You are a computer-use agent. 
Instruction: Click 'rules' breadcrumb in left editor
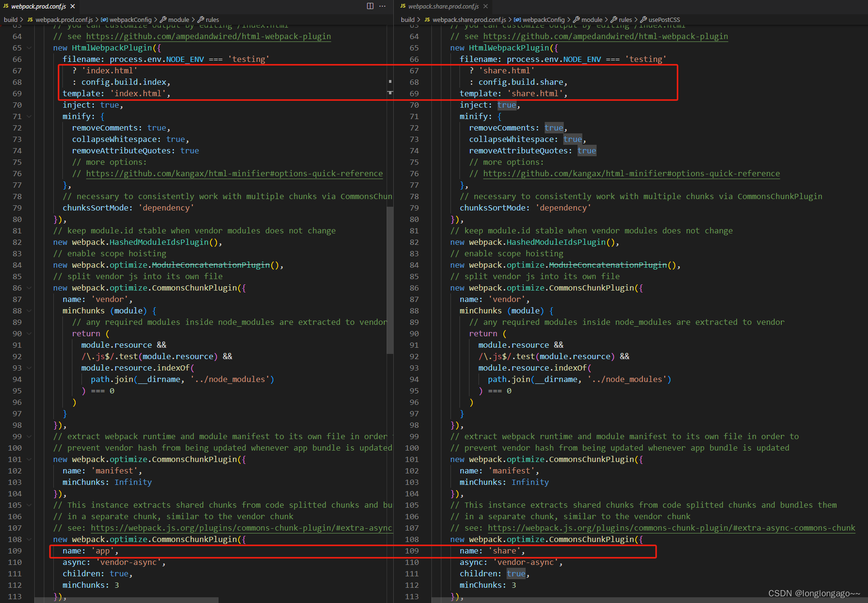(x=212, y=20)
